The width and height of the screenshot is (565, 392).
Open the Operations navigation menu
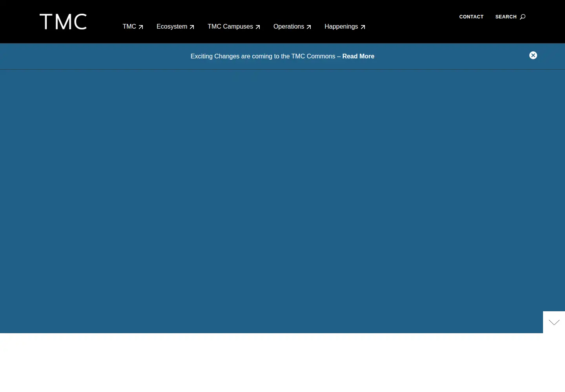tap(292, 27)
